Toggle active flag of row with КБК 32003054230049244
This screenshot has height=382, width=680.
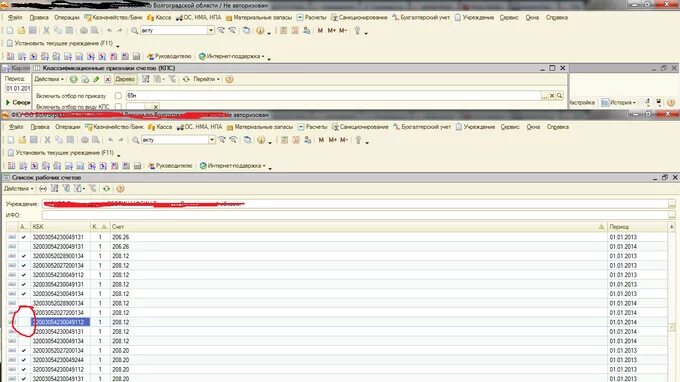[23, 360]
